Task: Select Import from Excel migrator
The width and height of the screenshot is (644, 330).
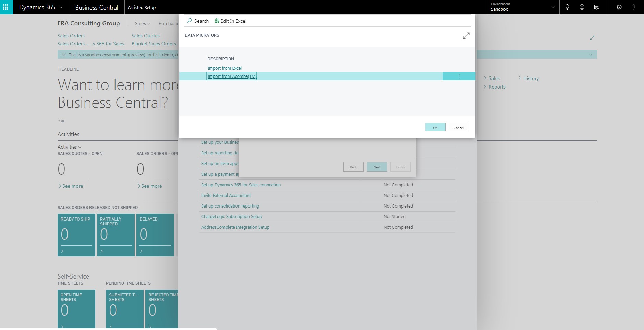Action: point(224,68)
